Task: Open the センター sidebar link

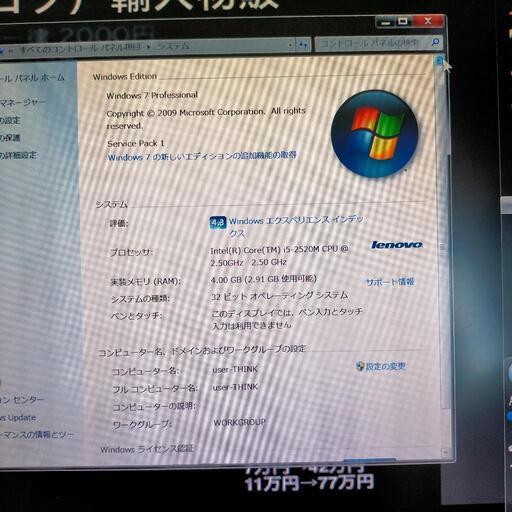Action: (x=22, y=400)
